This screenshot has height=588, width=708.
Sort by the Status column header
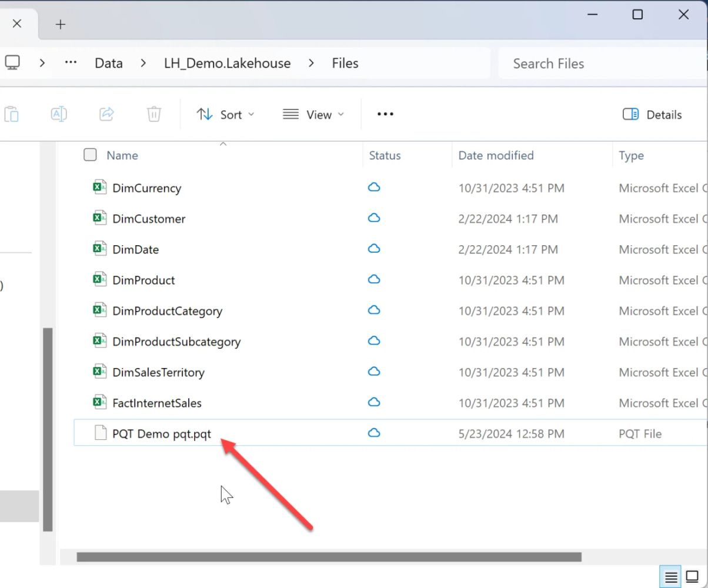click(x=385, y=155)
